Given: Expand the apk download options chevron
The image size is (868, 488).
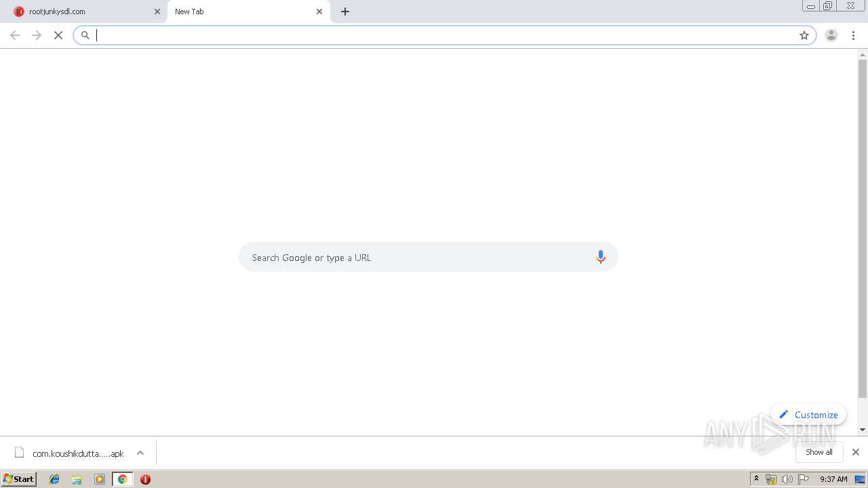Looking at the screenshot, I should click(x=140, y=453).
